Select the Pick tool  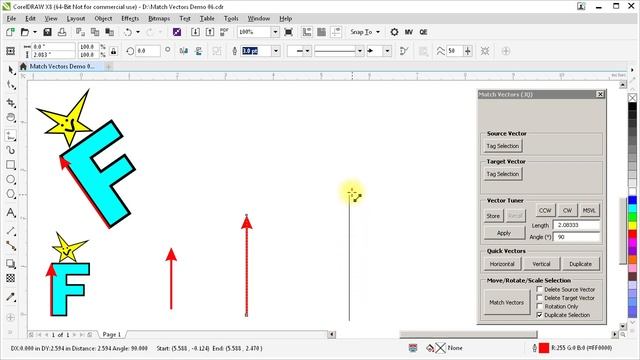[11, 70]
